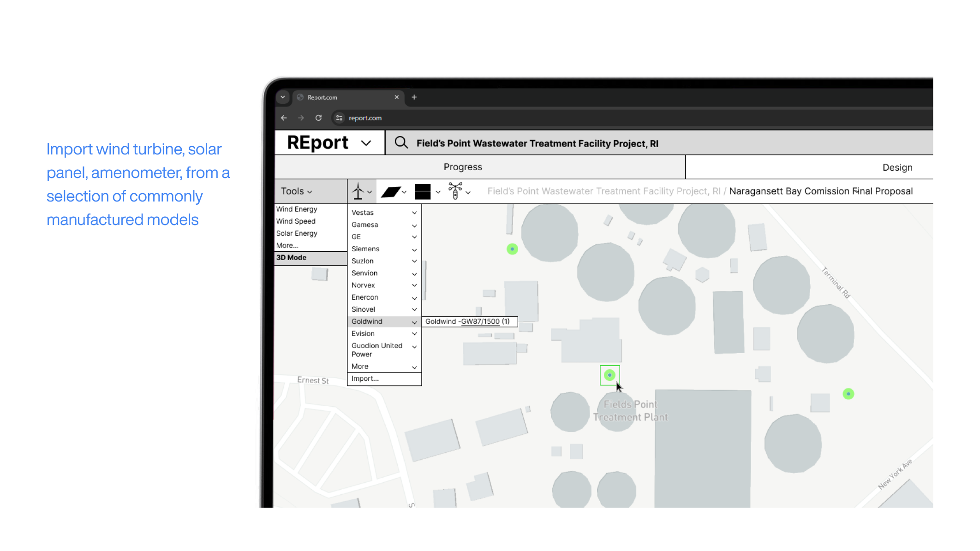980x551 pixels.
Task: Click the search magnifier icon
Action: 401,143
